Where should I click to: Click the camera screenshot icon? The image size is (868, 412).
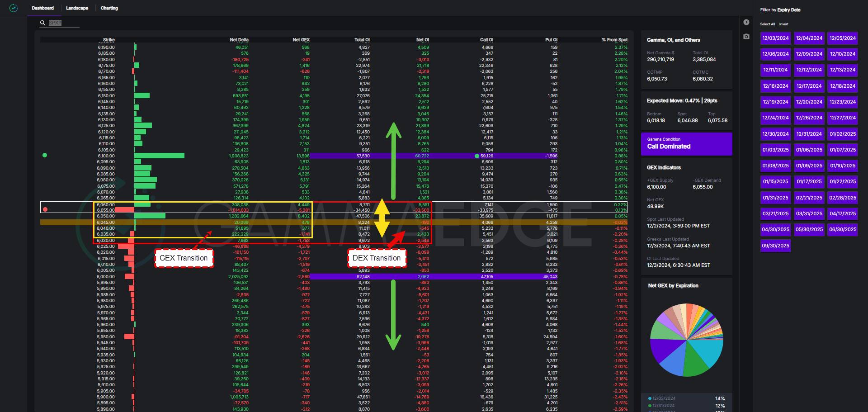pos(746,36)
